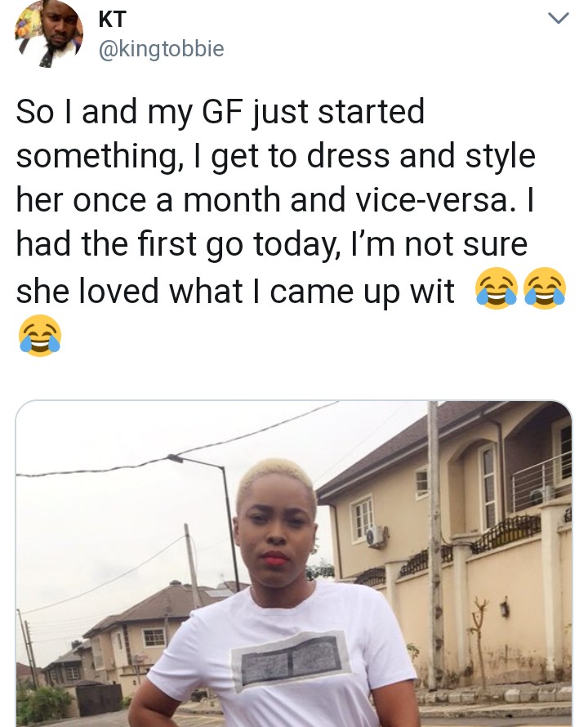Click the tweet text body to open it
This screenshot has height=727, width=588.
291,225
